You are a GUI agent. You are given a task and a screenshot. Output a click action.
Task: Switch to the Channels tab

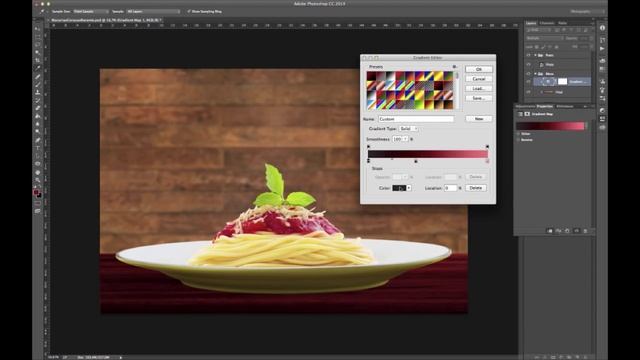pos(547,23)
